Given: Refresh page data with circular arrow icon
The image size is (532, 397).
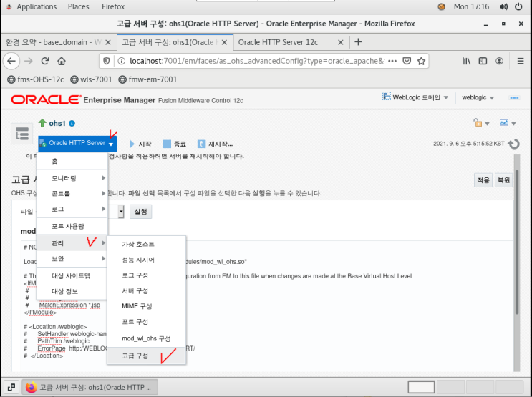Looking at the screenshot, I should click(513, 144).
